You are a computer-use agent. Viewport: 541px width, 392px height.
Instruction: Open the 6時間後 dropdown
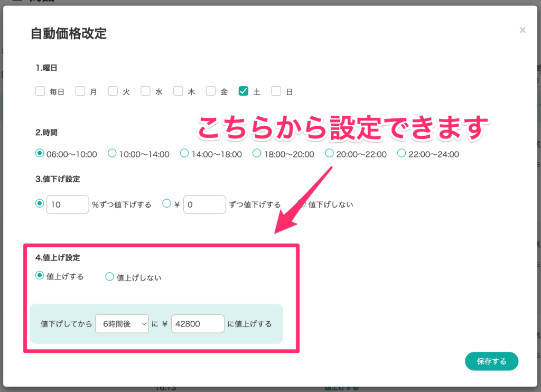[x=122, y=324]
